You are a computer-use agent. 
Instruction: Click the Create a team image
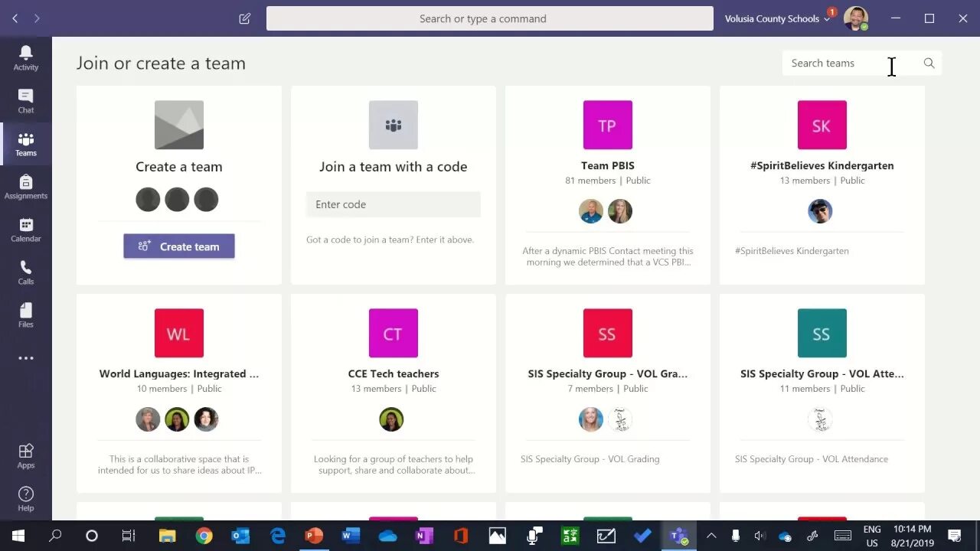[178, 125]
